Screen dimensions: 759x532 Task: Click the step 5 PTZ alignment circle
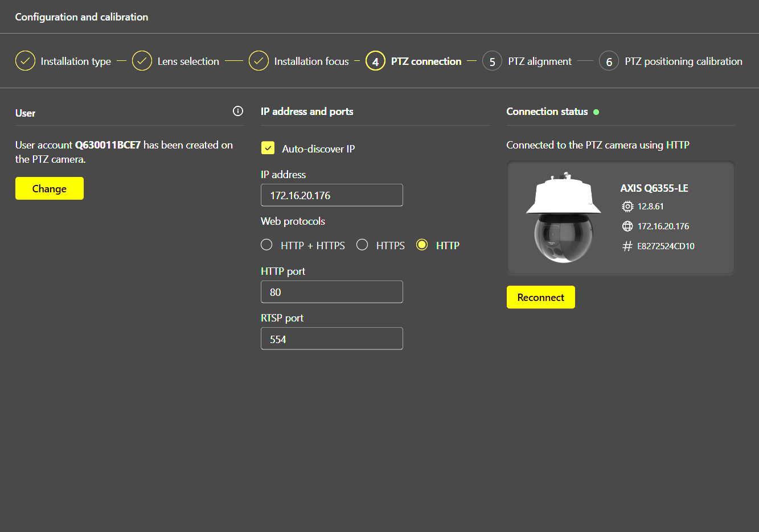click(x=493, y=61)
